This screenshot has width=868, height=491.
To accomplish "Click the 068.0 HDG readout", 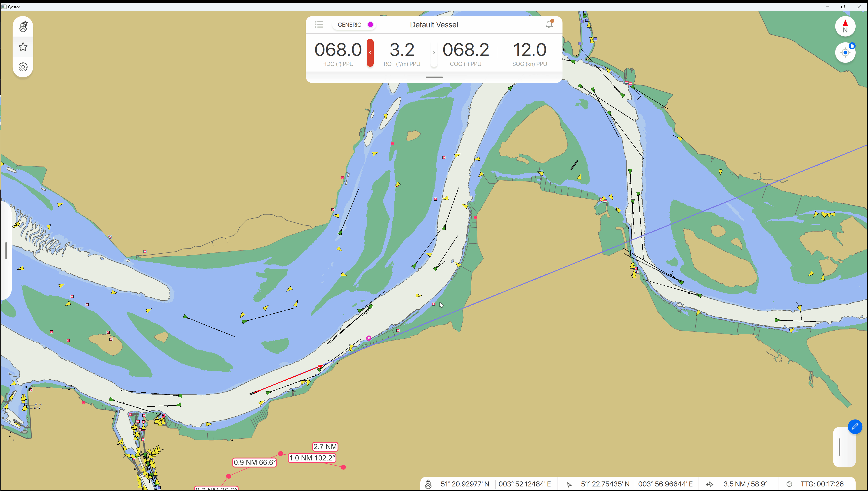I will [338, 50].
